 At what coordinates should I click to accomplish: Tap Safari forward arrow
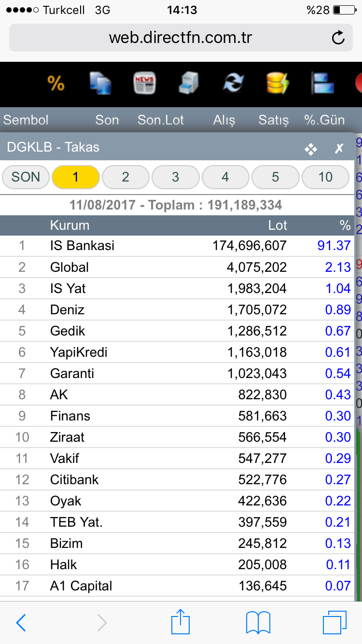click(102, 623)
